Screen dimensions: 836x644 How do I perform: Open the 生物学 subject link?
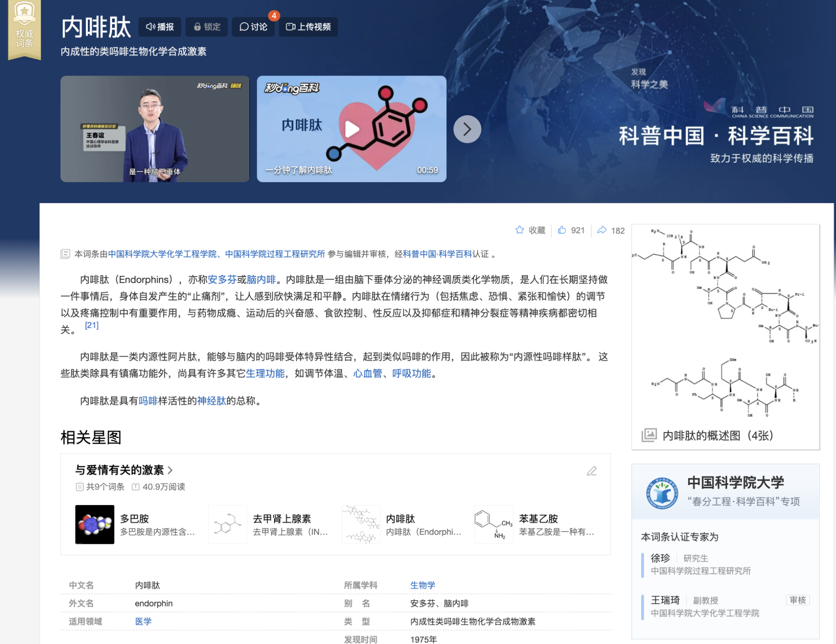(x=423, y=585)
